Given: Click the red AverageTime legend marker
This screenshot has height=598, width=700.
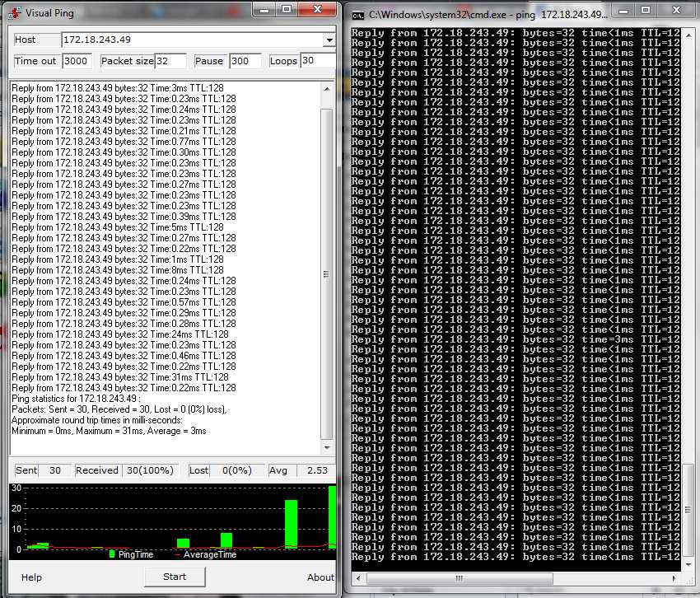Looking at the screenshot, I should pyautogui.click(x=178, y=554).
